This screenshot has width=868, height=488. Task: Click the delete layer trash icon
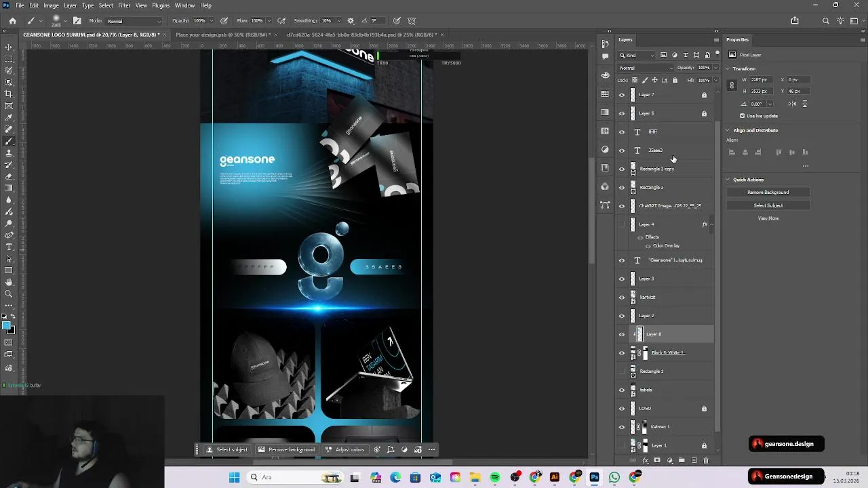[705, 461]
